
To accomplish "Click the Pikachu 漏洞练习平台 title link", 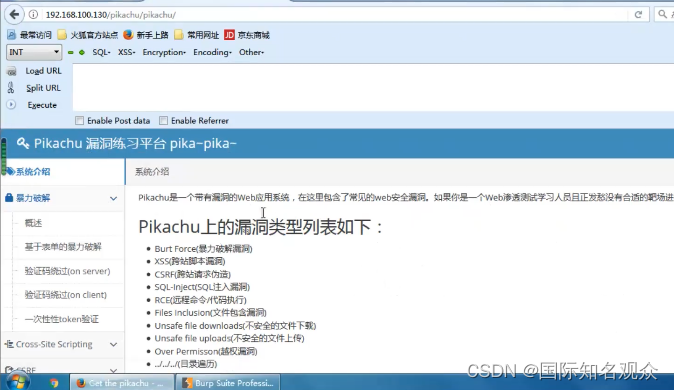I will click(x=135, y=143).
